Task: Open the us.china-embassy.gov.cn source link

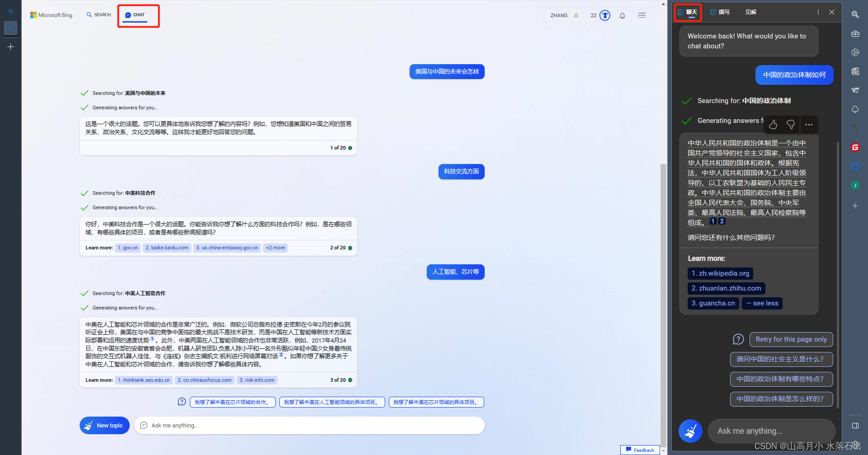Action: coord(227,248)
